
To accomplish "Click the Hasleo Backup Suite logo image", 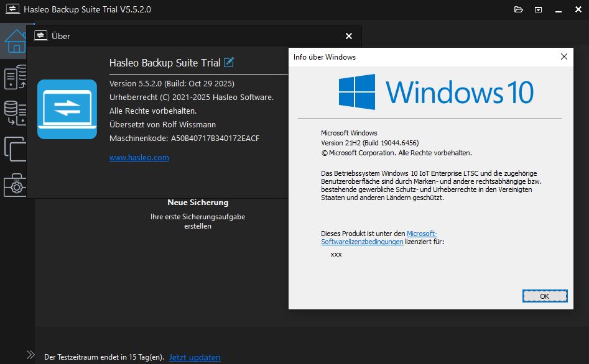I will pos(67,109).
